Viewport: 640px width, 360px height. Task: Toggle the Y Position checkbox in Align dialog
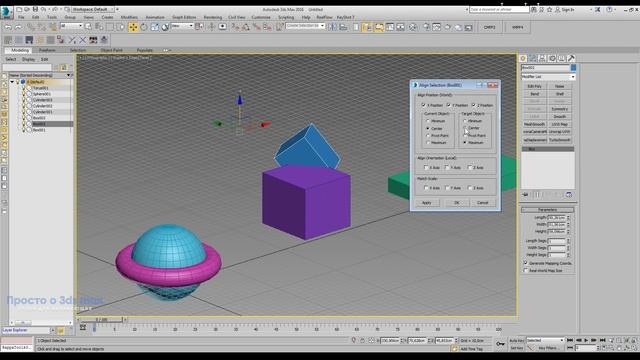(x=449, y=105)
